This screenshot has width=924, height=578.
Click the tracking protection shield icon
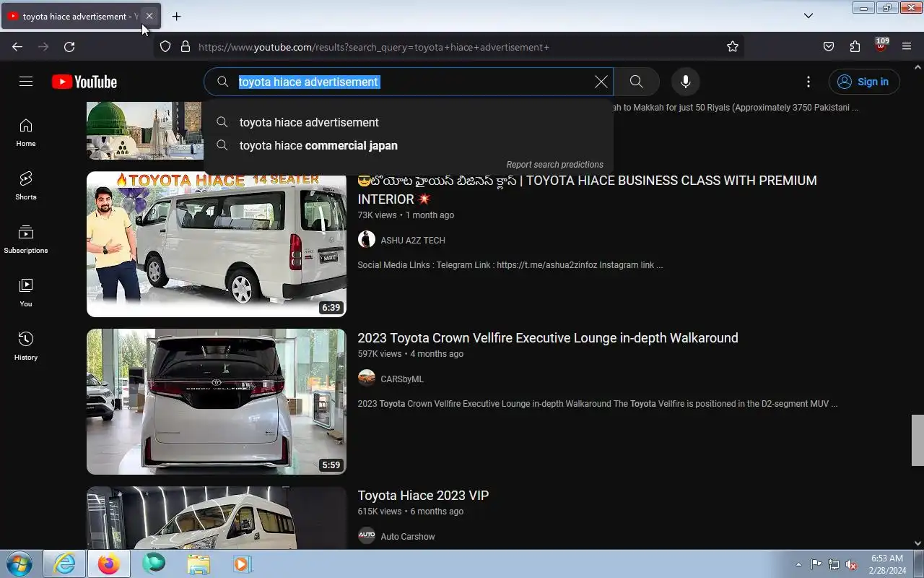pyautogui.click(x=165, y=46)
